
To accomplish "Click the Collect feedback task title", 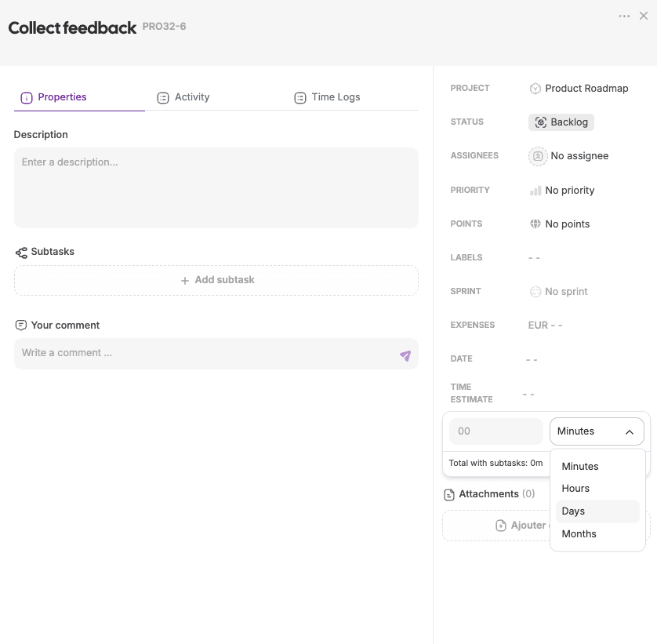I will coord(72,27).
